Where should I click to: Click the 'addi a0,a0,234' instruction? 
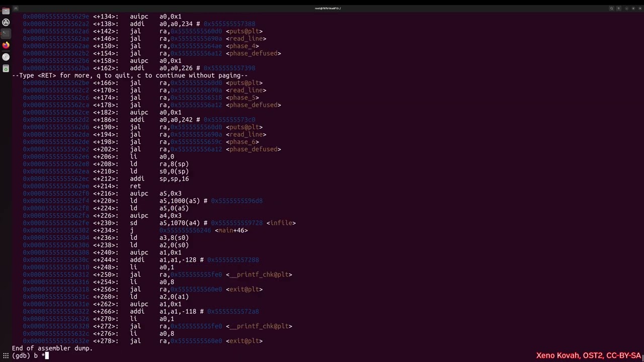coord(161,24)
